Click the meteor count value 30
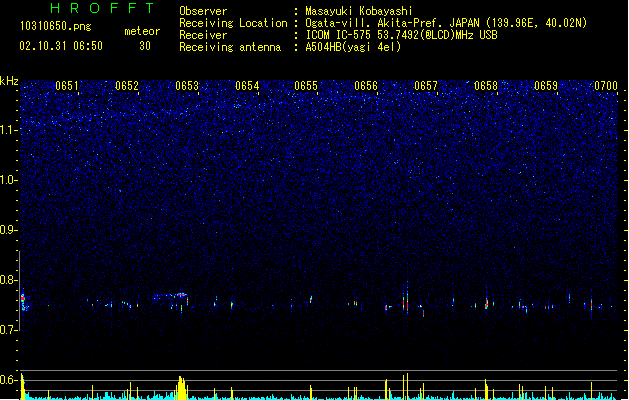Image resolution: width=629 pixels, height=400 pixels. pos(145,46)
